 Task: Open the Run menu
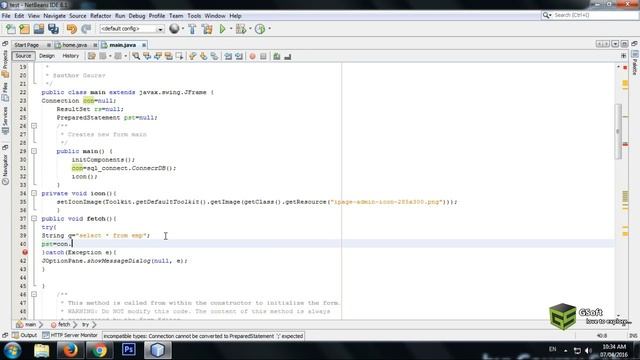coord(120,16)
